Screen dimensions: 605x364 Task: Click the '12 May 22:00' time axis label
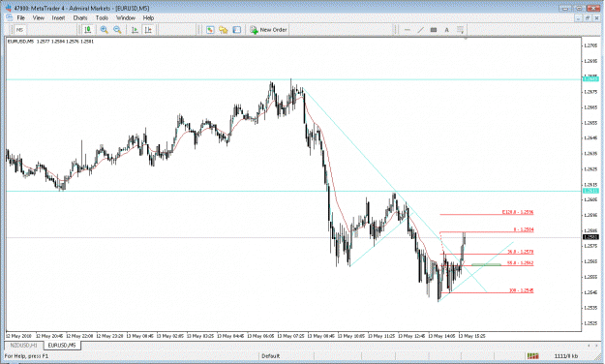(x=80, y=336)
